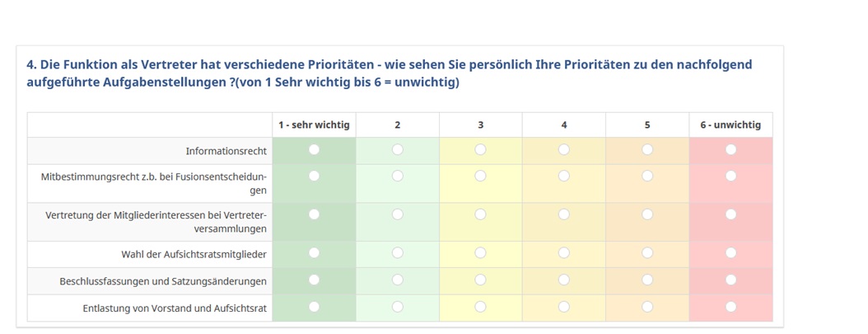Viewport: 868px width, 334px height.
Task: Select rating 5 for Mitbestimmungsrecht
Action: (647, 176)
